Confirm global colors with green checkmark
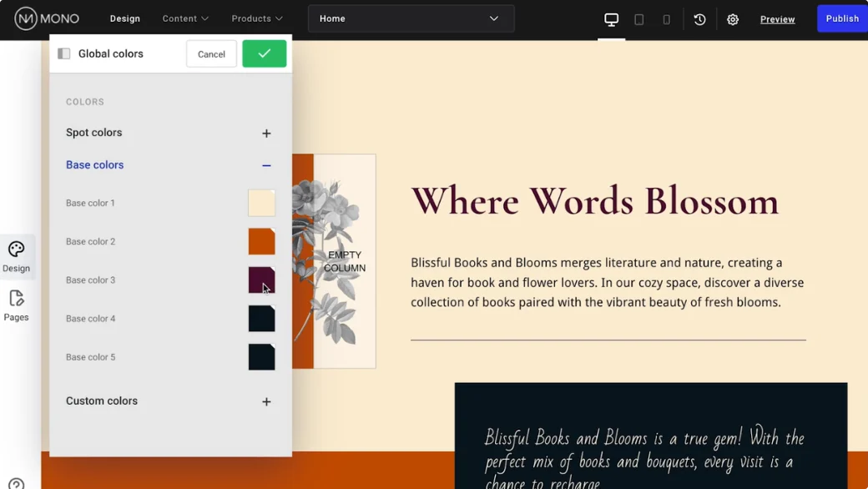Viewport: 868px width, 489px height. (264, 54)
